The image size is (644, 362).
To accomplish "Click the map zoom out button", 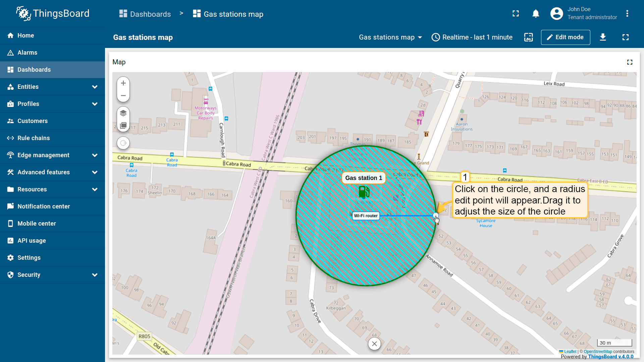I will point(123,96).
